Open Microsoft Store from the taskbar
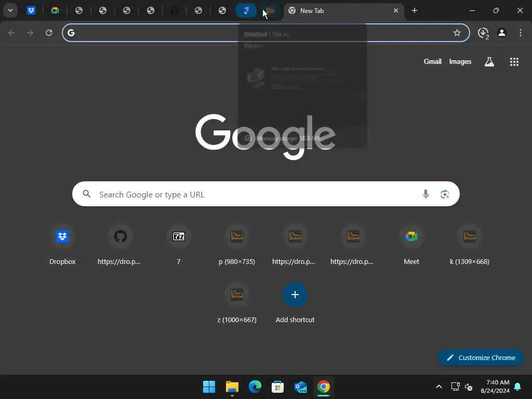Image resolution: width=532 pixels, height=399 pixels. point(277,387)
